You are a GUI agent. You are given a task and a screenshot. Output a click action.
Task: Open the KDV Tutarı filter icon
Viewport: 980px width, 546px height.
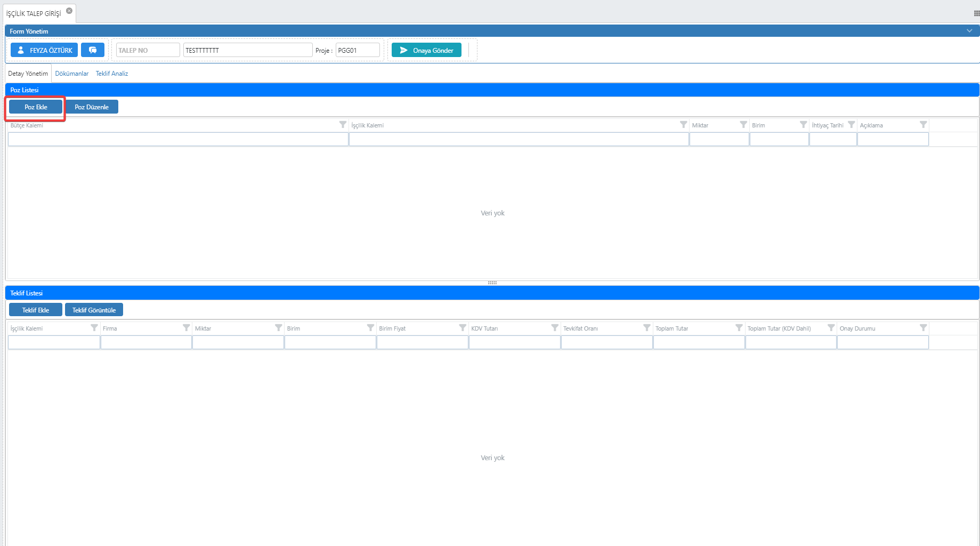pyautogui.click(x=554, y=328)
